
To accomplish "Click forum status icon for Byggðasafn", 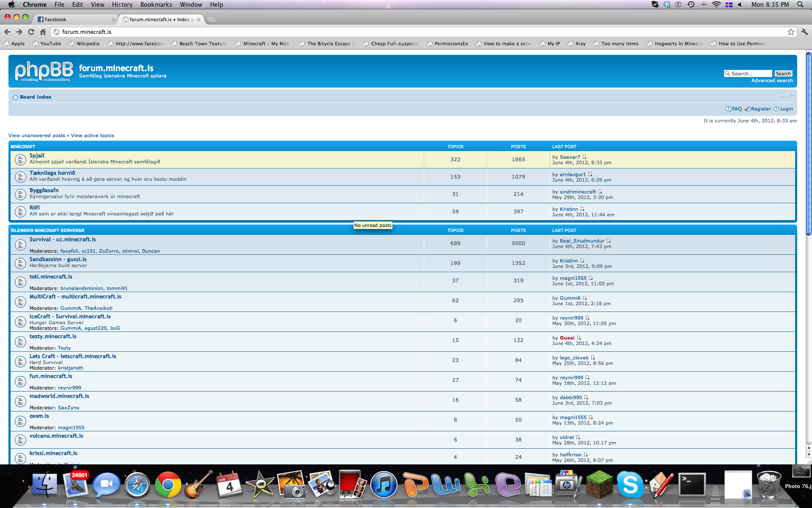I will coord(20,194).
